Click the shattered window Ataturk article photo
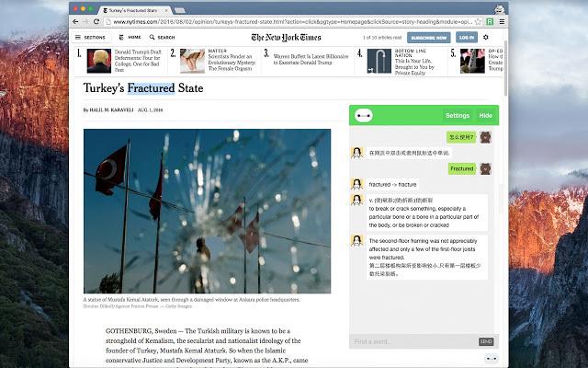Image resolution: width=588 pixels, height=368 pixels. pos(207,211)
